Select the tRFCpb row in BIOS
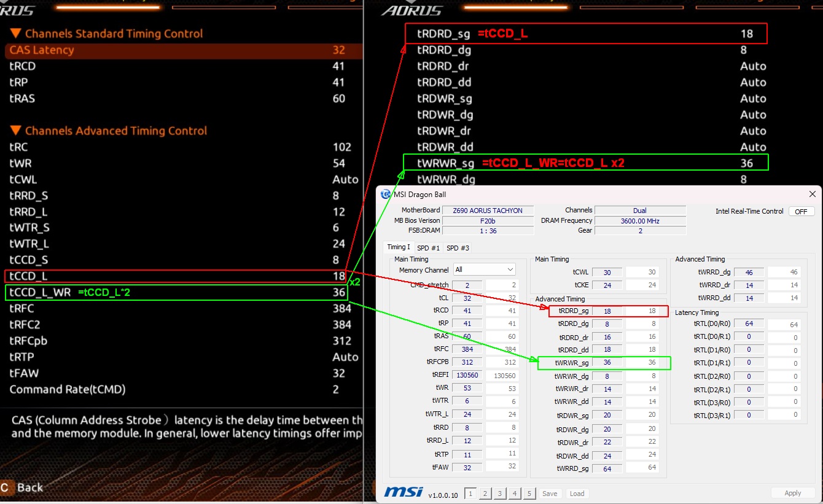 tap(183, 341)
